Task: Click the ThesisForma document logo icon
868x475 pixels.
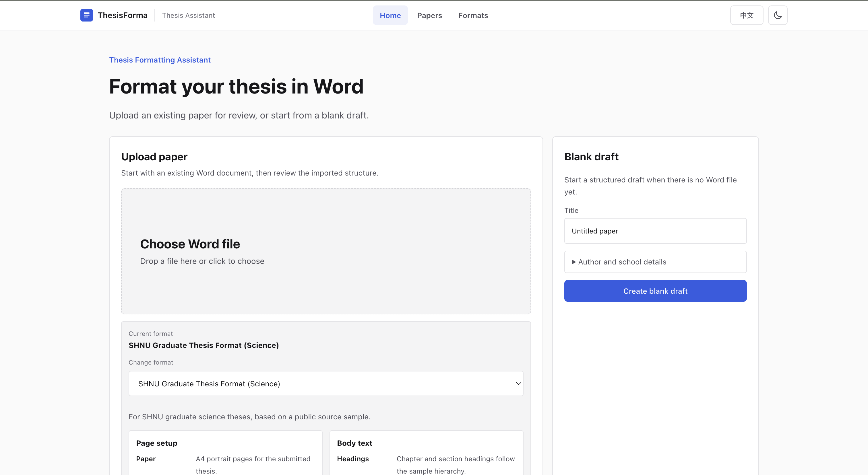Action: [87, 15]
